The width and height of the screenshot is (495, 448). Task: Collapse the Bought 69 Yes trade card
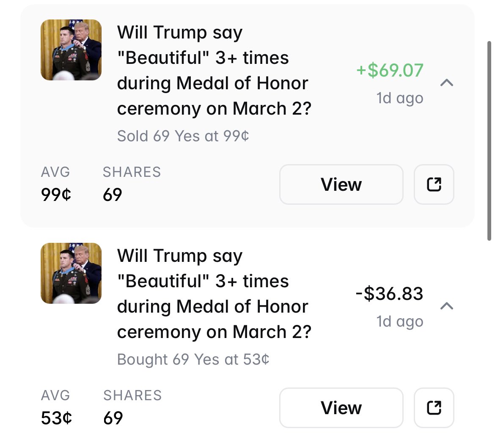[x=447, y=306]
